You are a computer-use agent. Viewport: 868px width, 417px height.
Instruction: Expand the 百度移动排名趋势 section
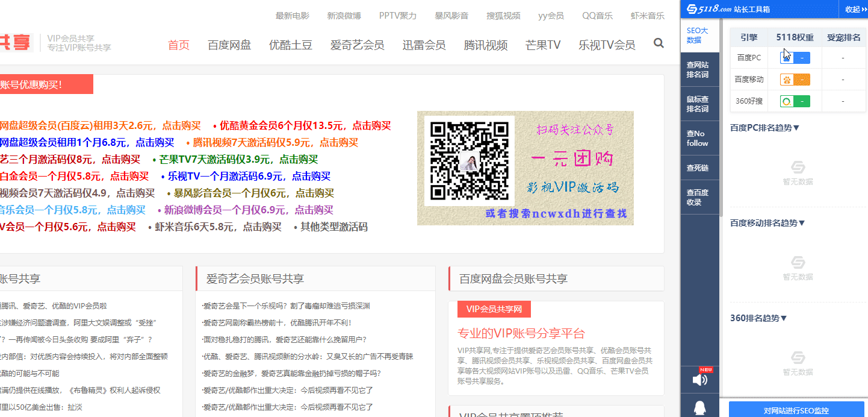click(767, 223)
